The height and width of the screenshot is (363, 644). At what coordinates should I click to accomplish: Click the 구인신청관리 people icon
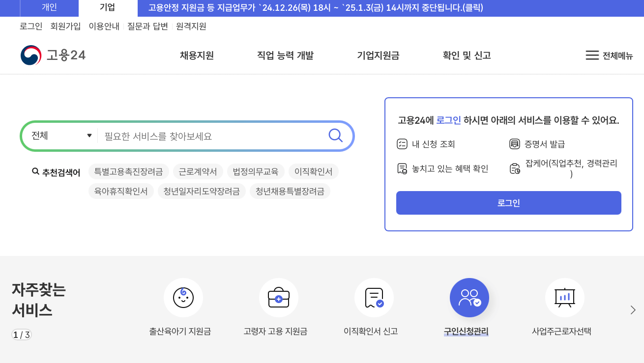(x=469, y=297)
